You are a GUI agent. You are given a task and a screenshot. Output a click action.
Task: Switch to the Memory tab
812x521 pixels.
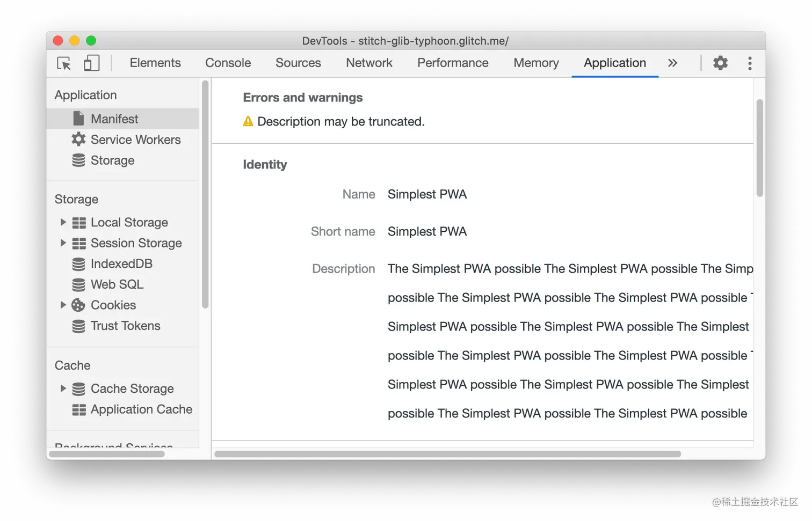click(x=536, y=63)
